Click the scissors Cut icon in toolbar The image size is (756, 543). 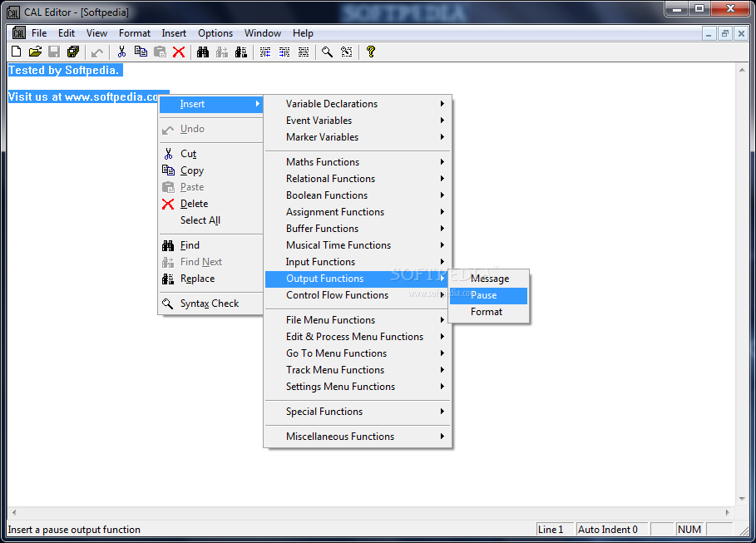(x=121, y=52)
